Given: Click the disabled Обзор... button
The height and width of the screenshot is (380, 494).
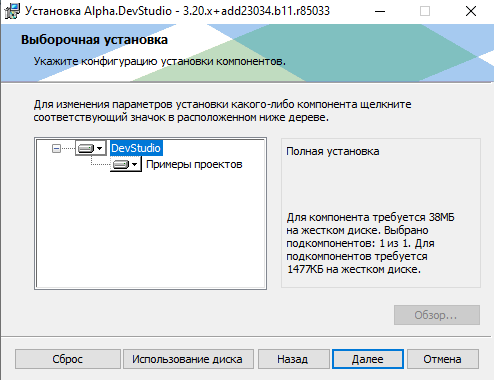Looking at the screenshot, I should click(x=437, y=315).
